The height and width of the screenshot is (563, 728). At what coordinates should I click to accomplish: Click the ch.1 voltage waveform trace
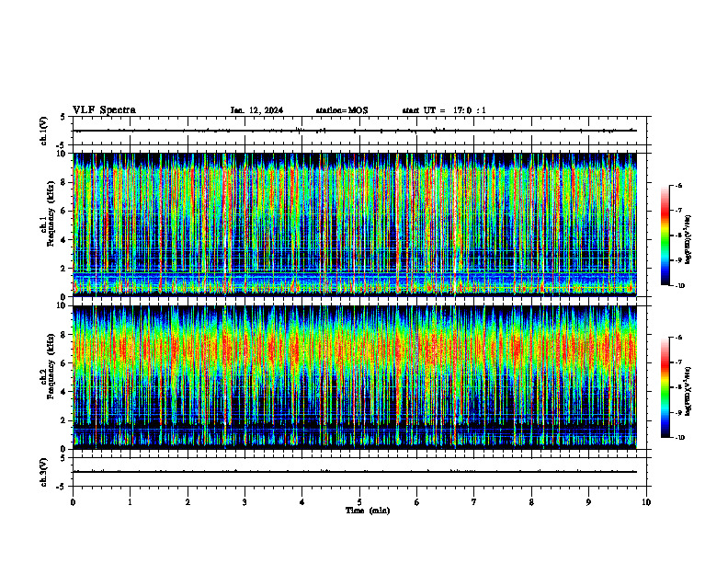coord(355,131)
